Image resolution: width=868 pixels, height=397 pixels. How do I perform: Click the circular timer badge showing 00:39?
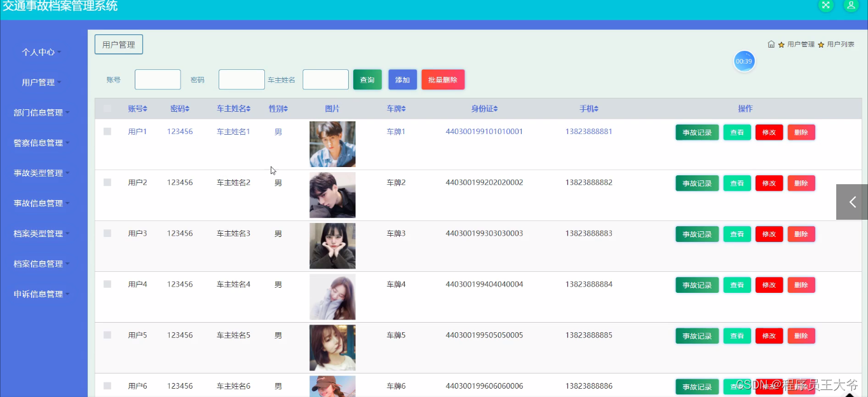coord(744,61)
